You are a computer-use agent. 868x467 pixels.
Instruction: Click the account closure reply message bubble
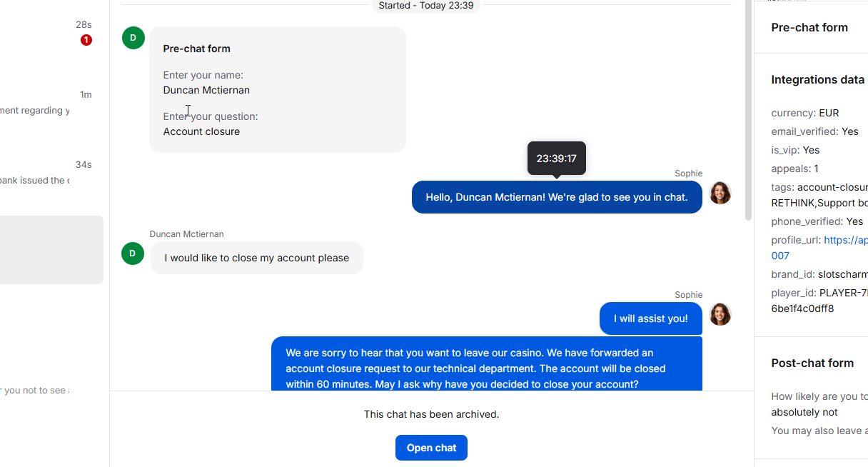click(x=486, y=364)
